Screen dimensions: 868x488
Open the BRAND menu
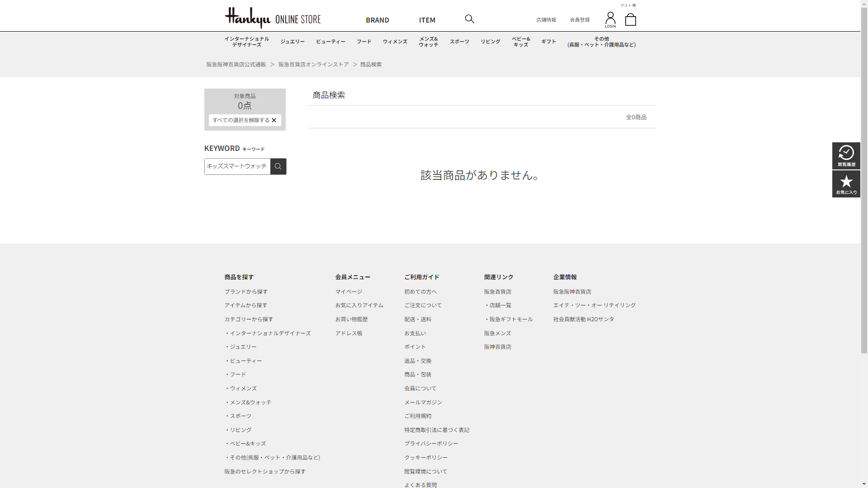[x=377, y=20]
